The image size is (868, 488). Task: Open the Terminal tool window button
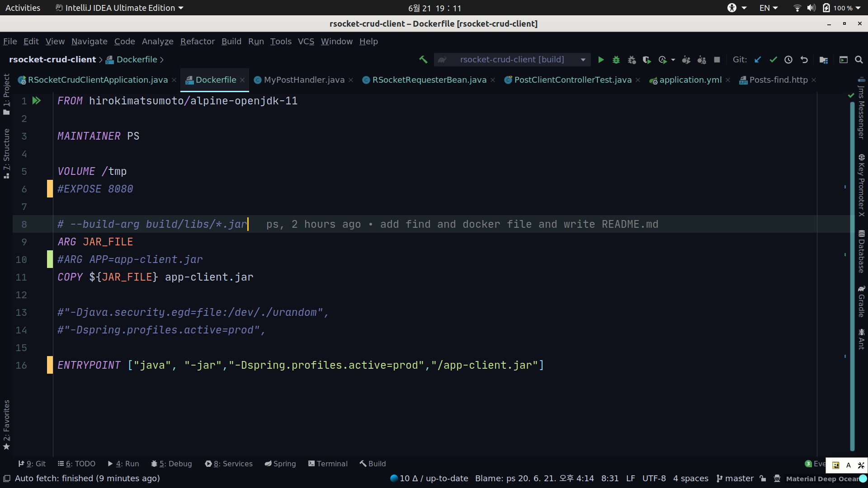coord(328,464)
